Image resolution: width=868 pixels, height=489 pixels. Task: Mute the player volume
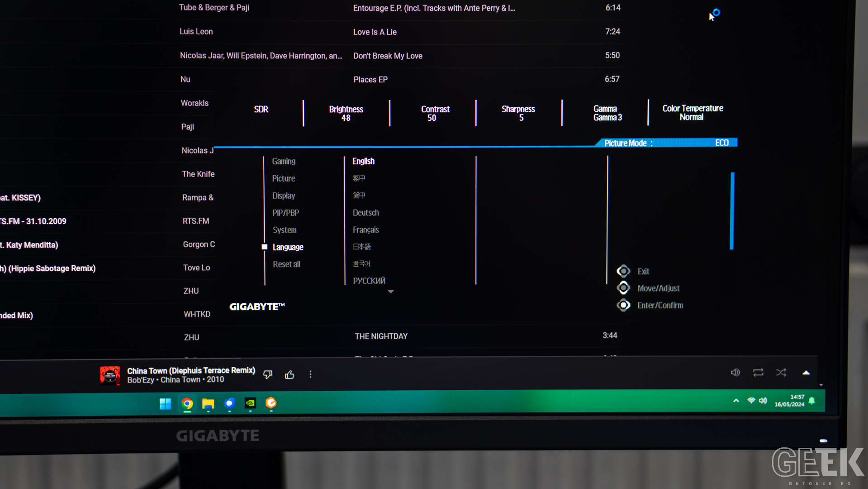735,373
